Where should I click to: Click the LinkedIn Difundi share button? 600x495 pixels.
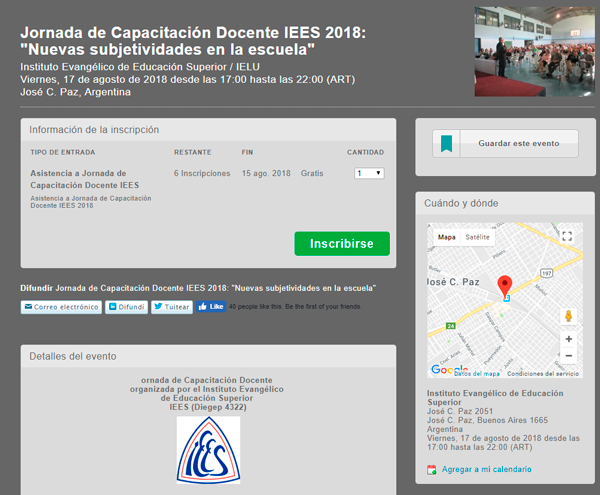(127, 307)
